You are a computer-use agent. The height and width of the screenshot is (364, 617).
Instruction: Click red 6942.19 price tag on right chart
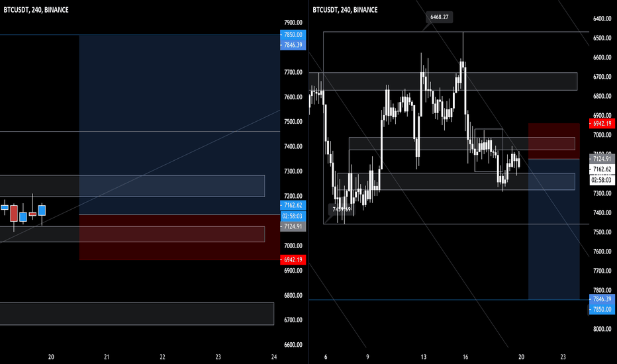point(602,124)
